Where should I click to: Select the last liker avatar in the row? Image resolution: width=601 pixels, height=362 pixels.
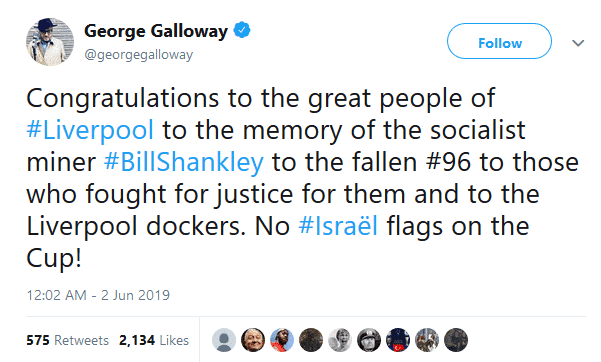(456, 340)
